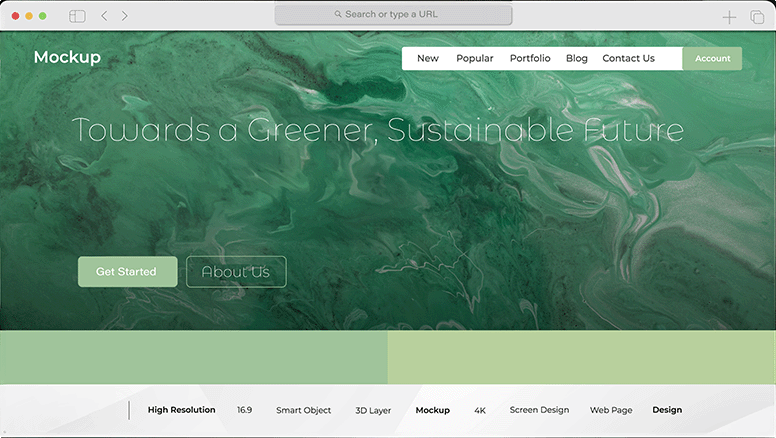Go back with the left arrow
This screenshot has height=438, width=776.
coord(104,16)
